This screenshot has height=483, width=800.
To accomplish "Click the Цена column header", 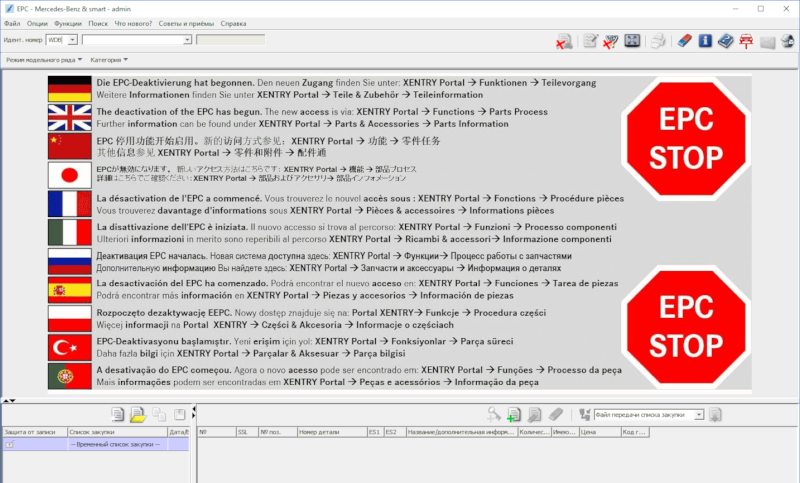I will pos(599,432).
